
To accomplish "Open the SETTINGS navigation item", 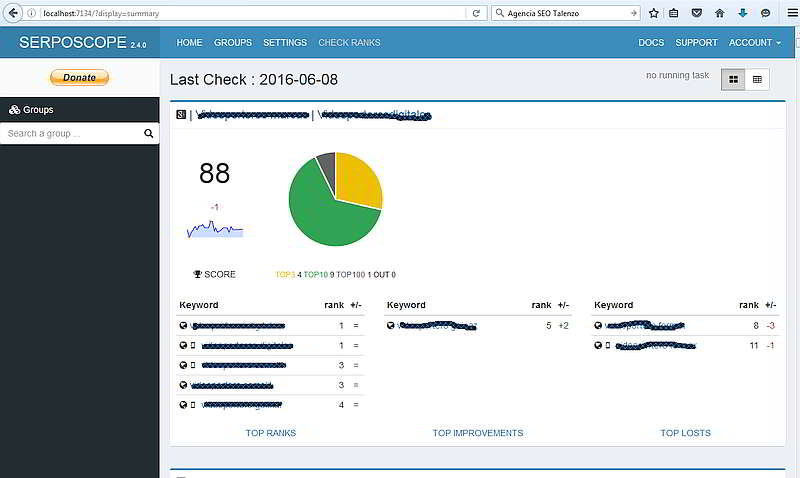I will click(285, 43).
